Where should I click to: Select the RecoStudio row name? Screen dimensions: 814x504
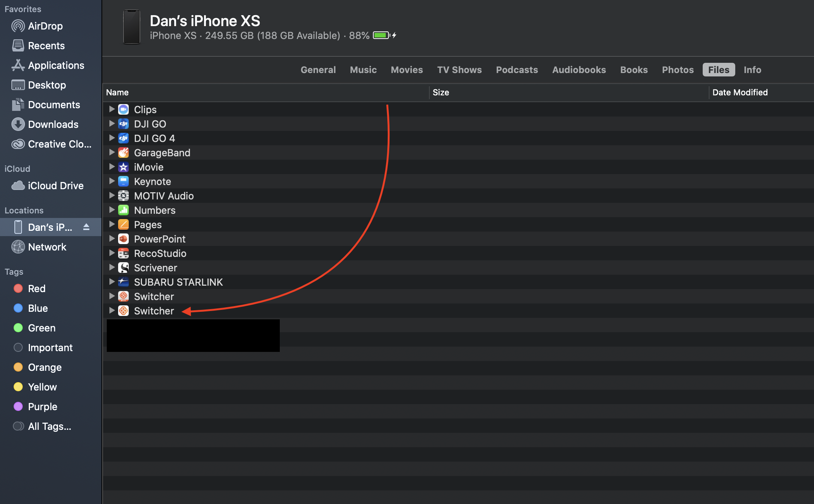tap(160, 254)
